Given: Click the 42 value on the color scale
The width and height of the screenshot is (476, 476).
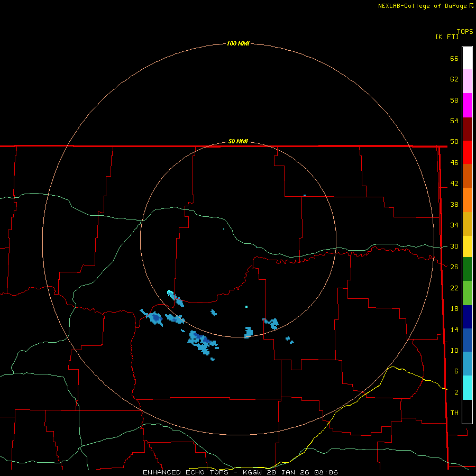Looking at the screenshot, I should point(454,183).
